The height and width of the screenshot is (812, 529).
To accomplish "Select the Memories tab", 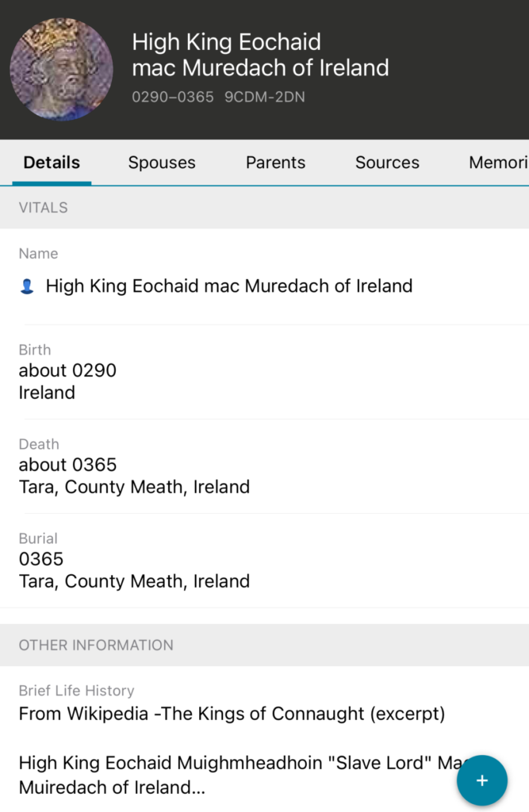I will (x=497, y=163).
